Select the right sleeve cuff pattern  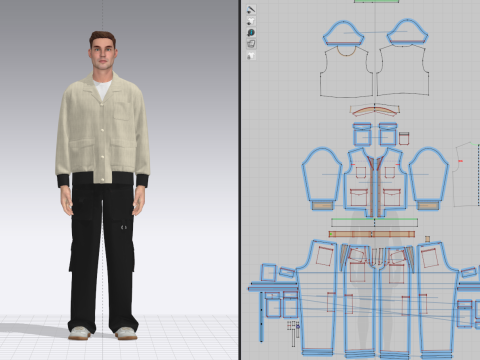(x=428, y=206)
